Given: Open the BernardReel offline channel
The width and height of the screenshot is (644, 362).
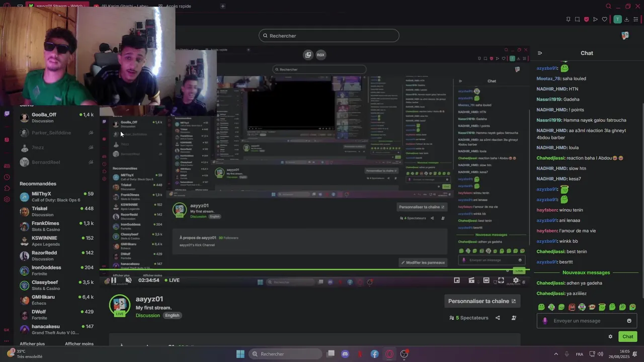Looking at the screenshot, I should tap(56, 162).
